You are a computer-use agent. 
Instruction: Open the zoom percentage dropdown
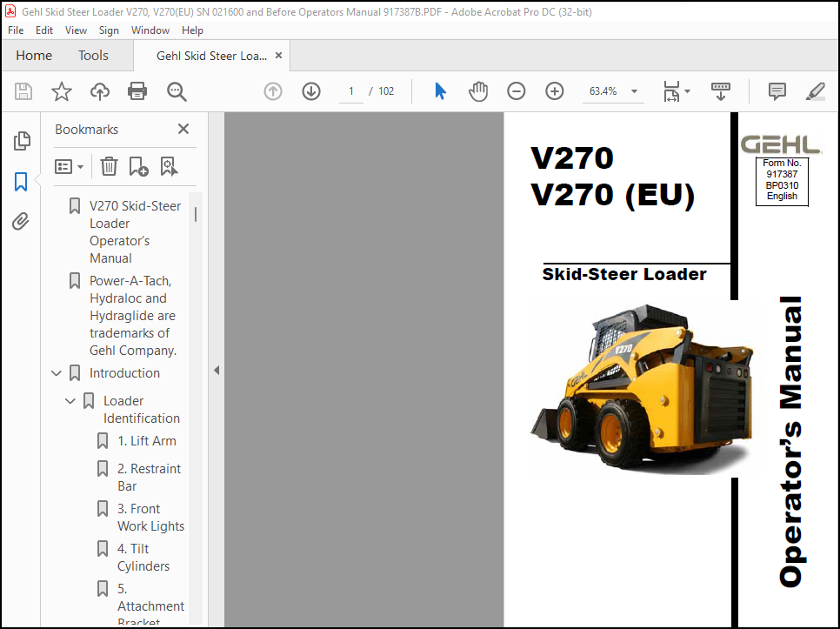pos(634,91)
